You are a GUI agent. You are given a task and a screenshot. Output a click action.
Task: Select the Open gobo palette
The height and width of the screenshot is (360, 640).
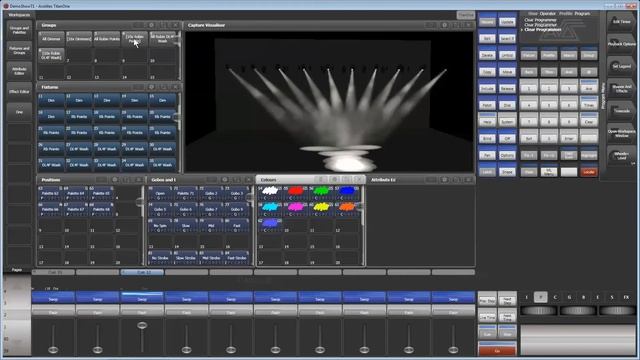[160, 193]
